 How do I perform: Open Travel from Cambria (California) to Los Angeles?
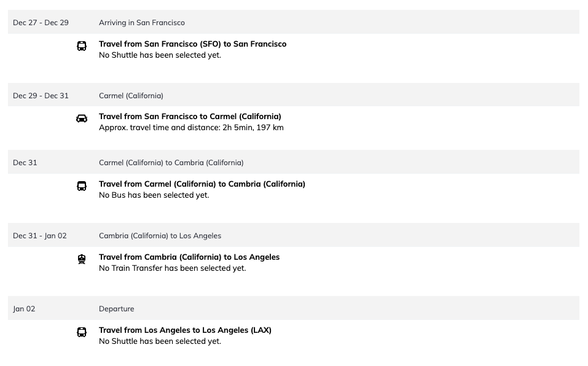point(189,257)
